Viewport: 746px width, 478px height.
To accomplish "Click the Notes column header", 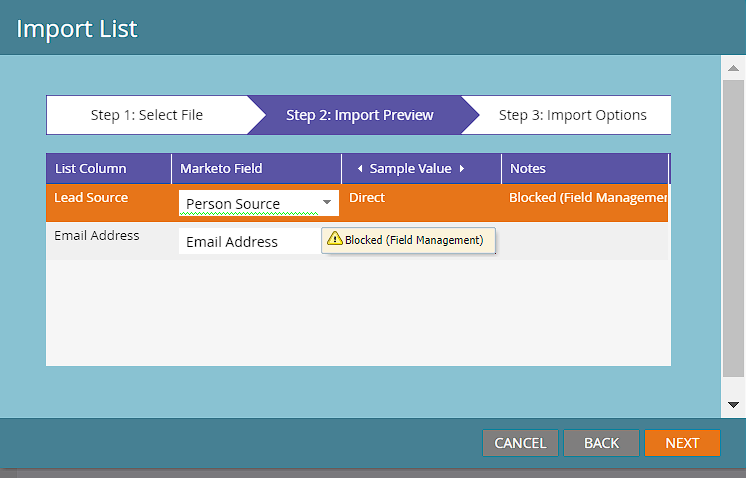I will click(585, 168).
